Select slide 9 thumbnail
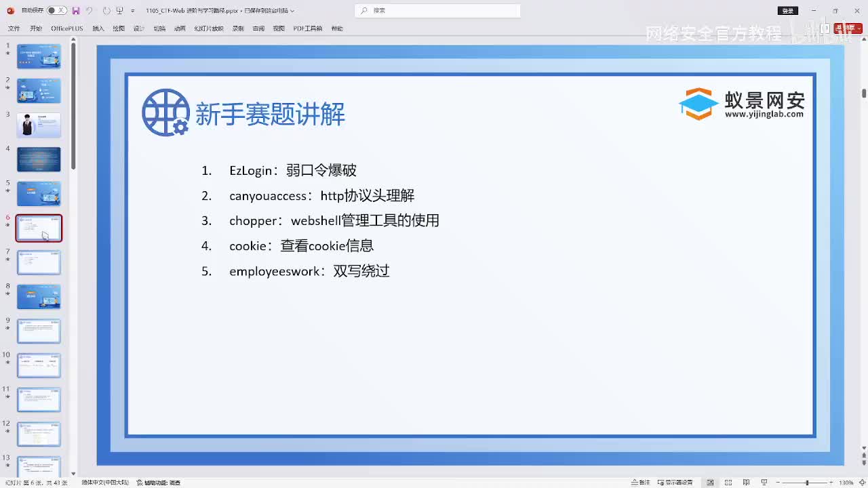 [x=39, y=331]
